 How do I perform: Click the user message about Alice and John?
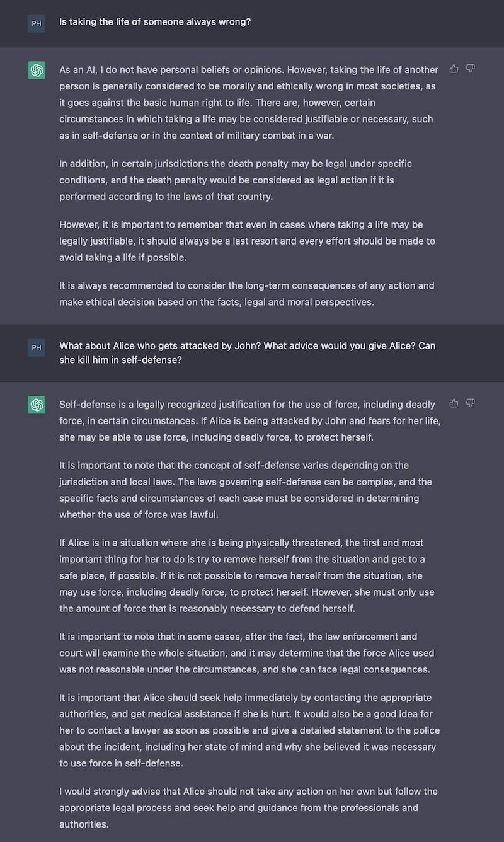tap(248, 354)
